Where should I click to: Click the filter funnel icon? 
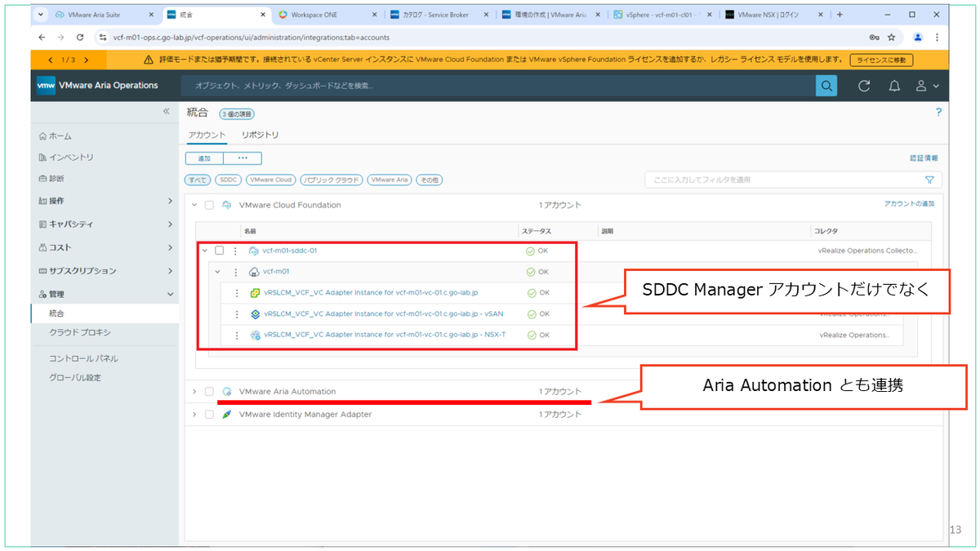tap(929, 180)
